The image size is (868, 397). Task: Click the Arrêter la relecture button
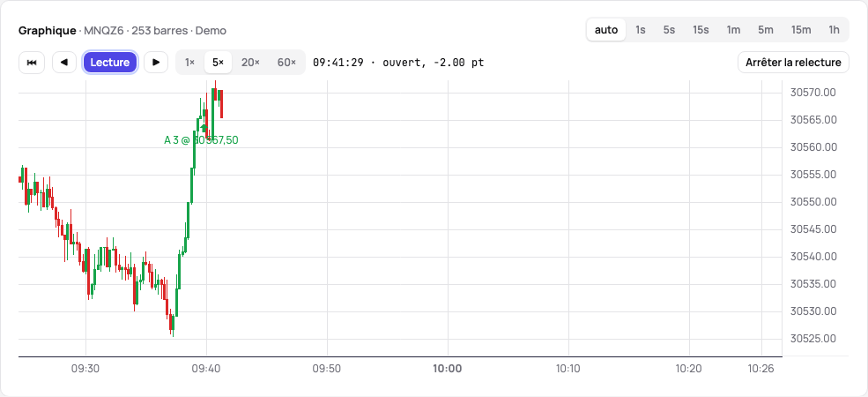pyautogui.click(x=793, y=63)
